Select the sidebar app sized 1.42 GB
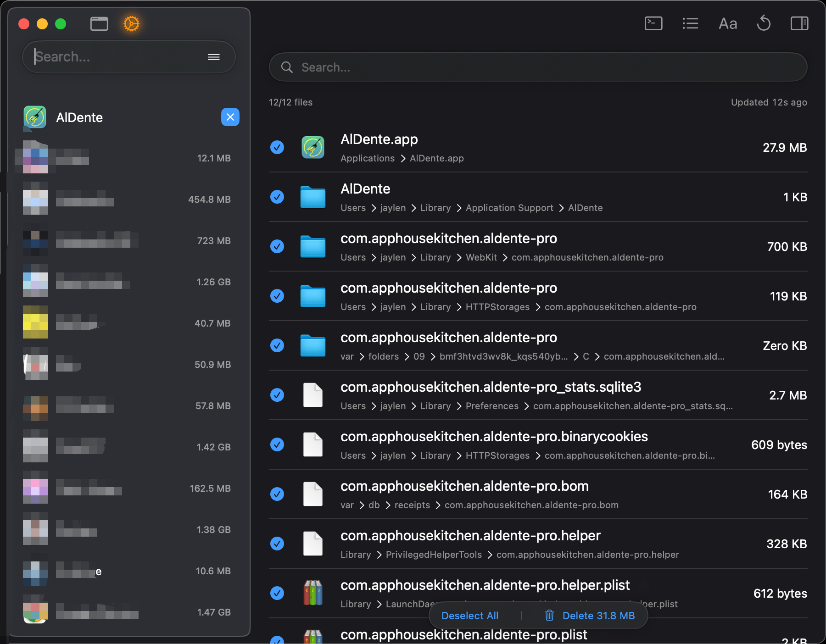This screenshot has width=826, height=644. (x=127, y=447)
